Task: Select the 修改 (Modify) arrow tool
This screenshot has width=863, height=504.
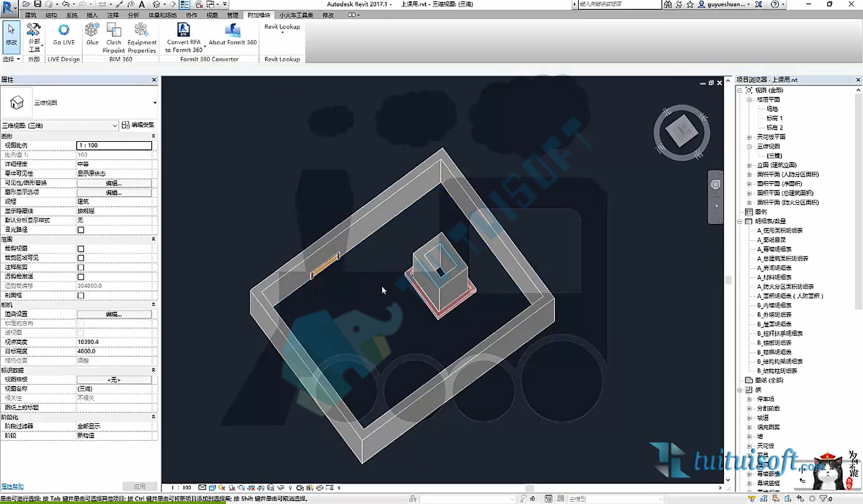Action: pos(12,36)
